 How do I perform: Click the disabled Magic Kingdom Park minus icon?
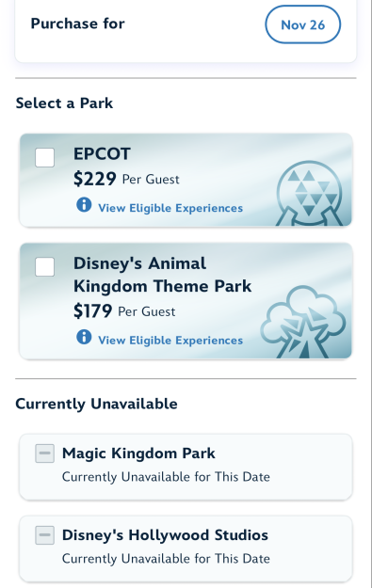pos(44,453)
